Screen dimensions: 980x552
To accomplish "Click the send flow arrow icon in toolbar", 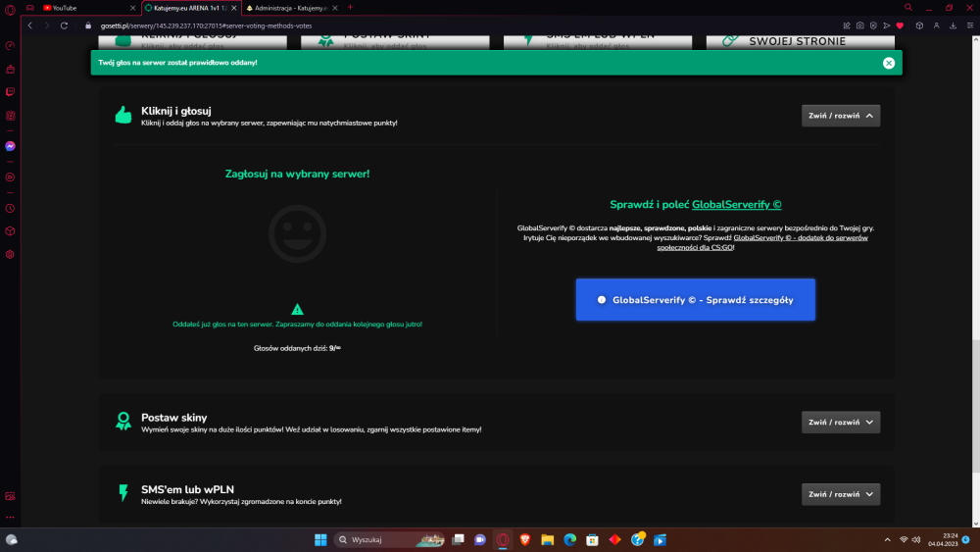I will (886, 25).
